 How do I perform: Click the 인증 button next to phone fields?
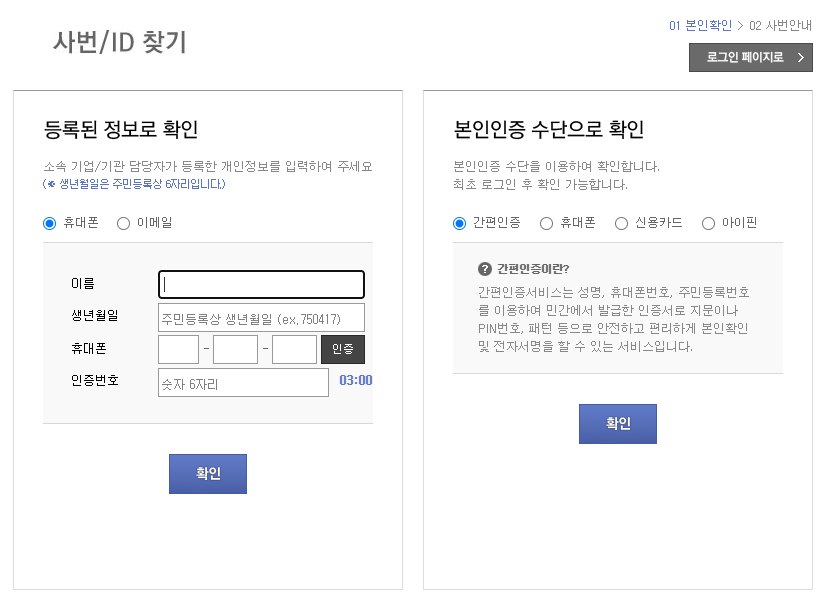(x=343, y=348)
